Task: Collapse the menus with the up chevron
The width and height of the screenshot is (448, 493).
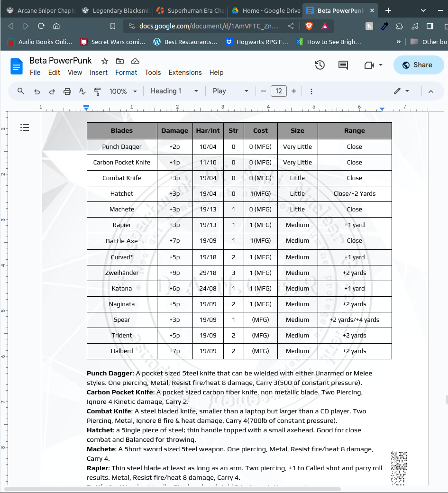Action: [x=431, y=91]
